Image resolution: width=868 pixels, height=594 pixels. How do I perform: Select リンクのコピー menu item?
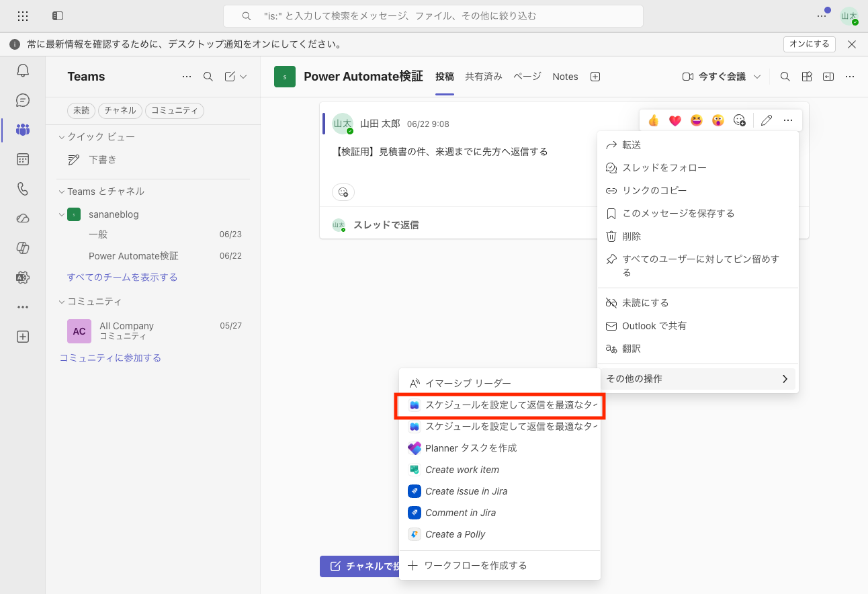click(x=697, y=191)
